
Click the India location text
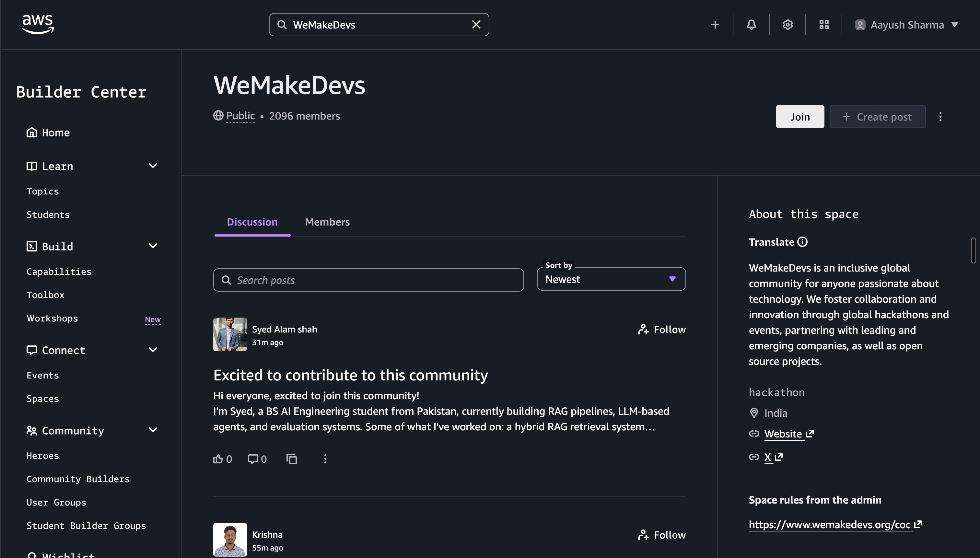776,413
